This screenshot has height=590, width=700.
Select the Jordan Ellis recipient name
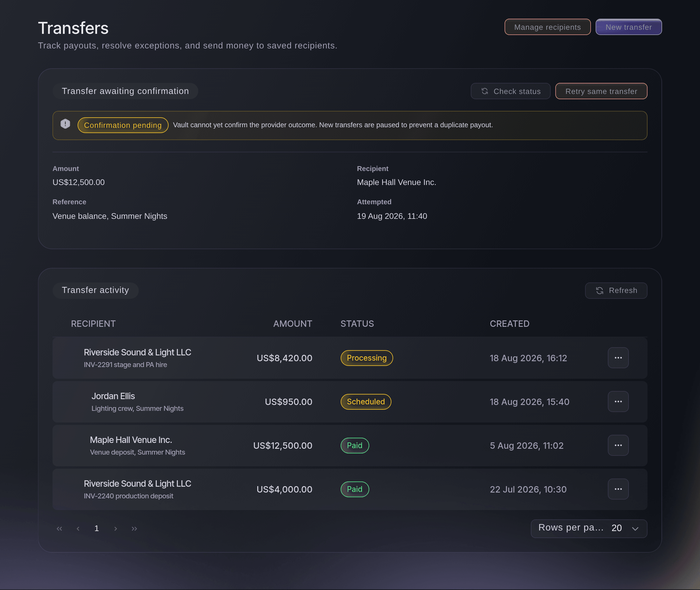point(113,396)
